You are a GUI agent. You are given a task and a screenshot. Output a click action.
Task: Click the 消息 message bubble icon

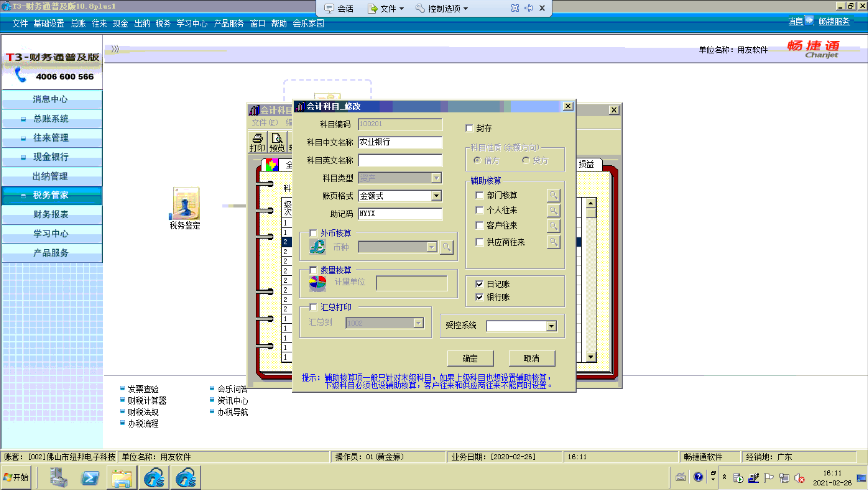[x=809, y=21]
